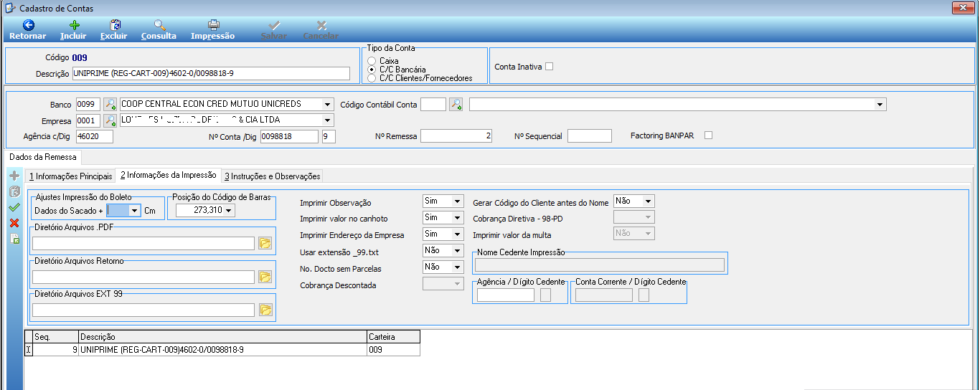Select the Caixa account type
The image size is (980, 390).
[372, 61]
